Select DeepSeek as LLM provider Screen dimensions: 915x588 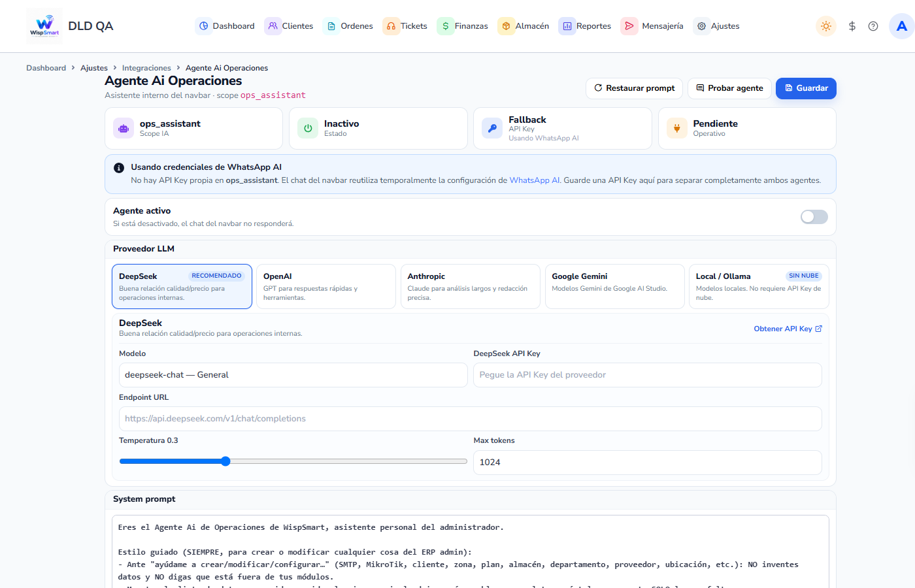coord(182,286)
